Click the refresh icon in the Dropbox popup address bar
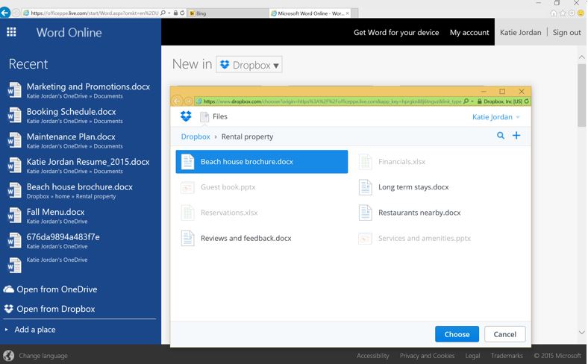Viewport: 588px width, 364px height. (527, 101)
